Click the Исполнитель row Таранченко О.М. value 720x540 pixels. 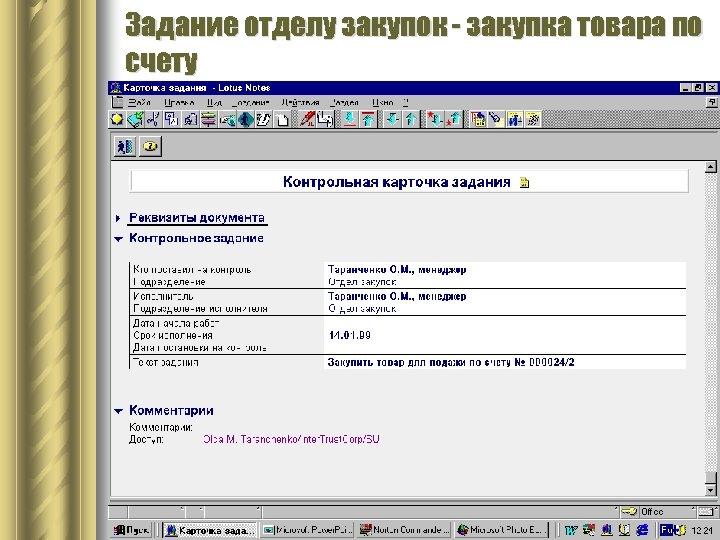tap(397, 296)
